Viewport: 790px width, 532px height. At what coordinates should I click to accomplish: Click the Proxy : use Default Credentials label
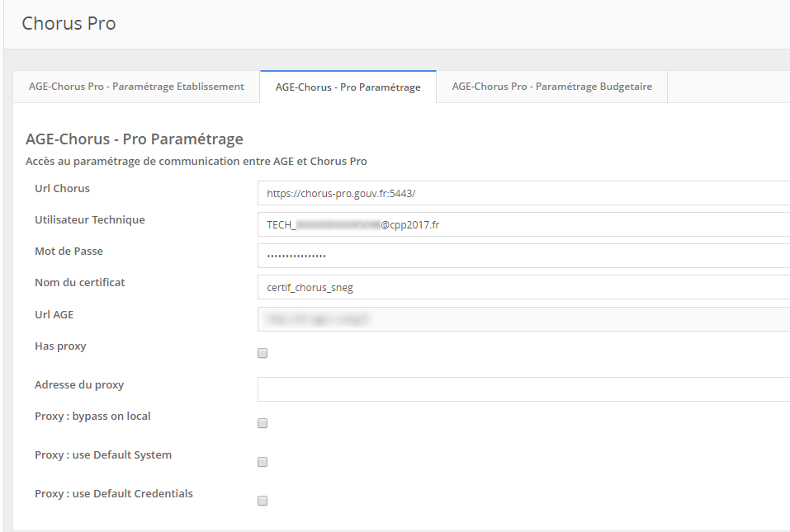point(113,494)
